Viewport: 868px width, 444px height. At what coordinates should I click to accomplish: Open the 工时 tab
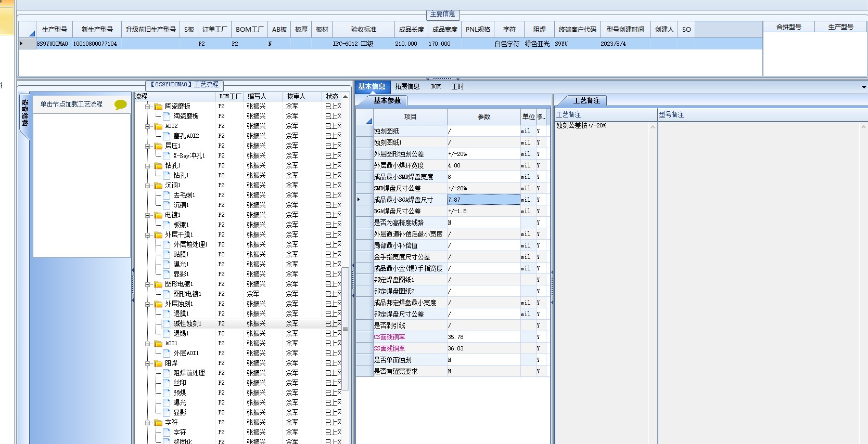pos(457,87)
